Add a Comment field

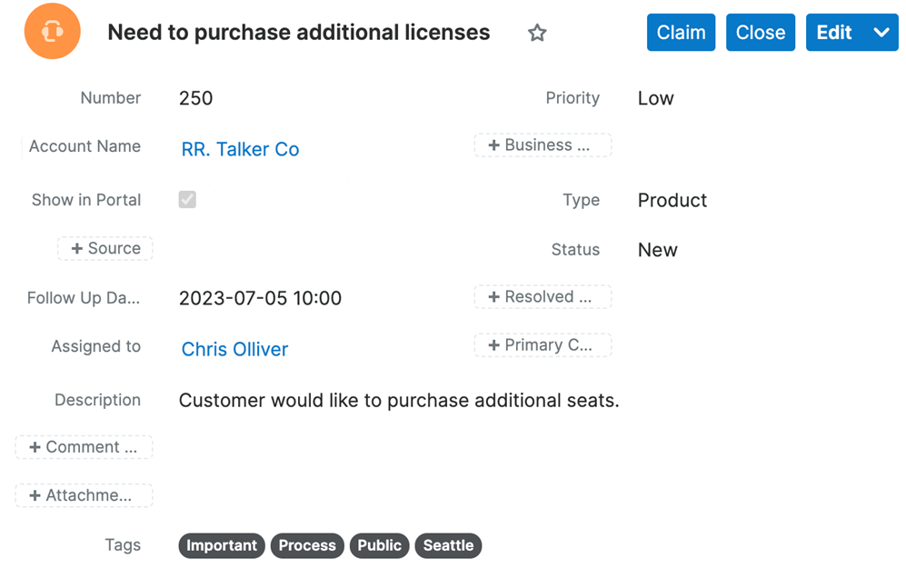(84, 447)
